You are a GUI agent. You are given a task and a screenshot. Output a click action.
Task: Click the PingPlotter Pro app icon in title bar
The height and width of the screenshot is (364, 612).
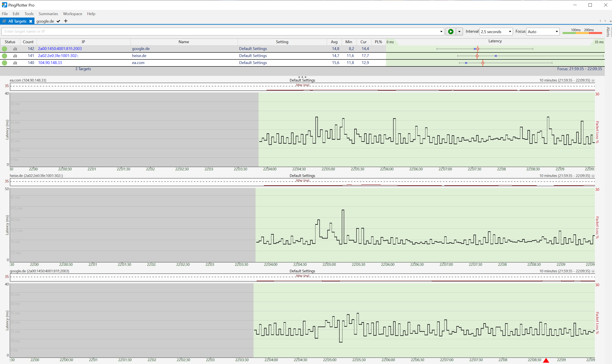4,5
